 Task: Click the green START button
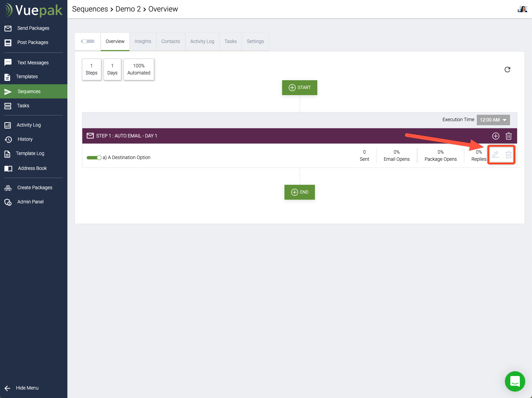tap(299, 88)
